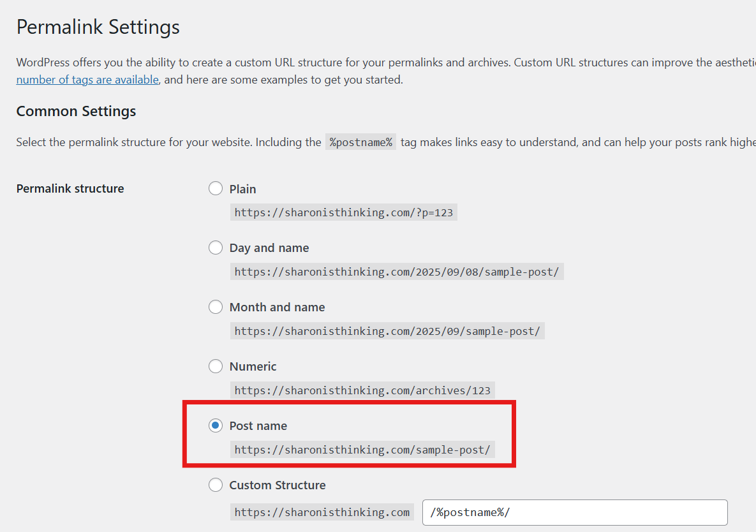Click the /archives/123 example URL

tap(362, 390)
